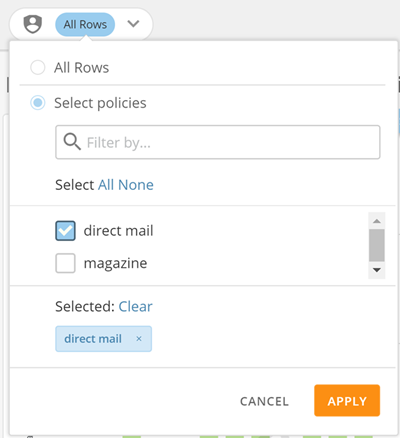
Task: Click the policy list scrollbar thumb
Action: click(x=377, y=245)
